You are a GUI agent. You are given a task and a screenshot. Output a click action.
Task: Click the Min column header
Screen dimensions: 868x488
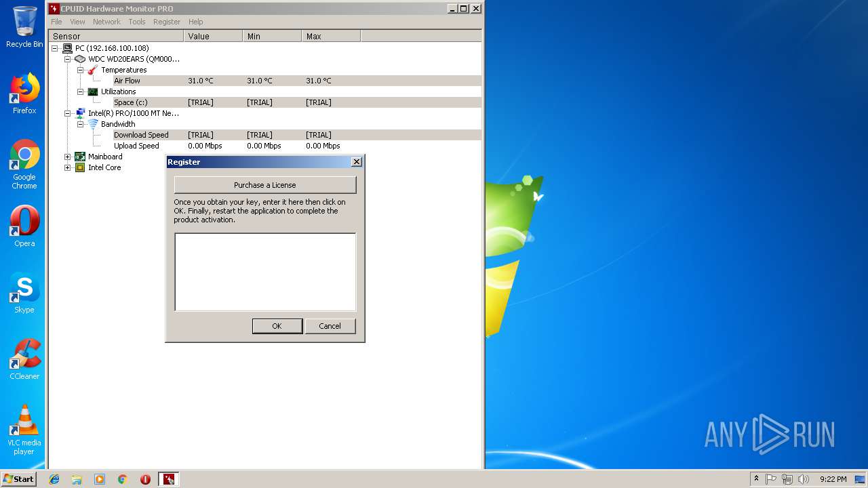click(272, 36)
